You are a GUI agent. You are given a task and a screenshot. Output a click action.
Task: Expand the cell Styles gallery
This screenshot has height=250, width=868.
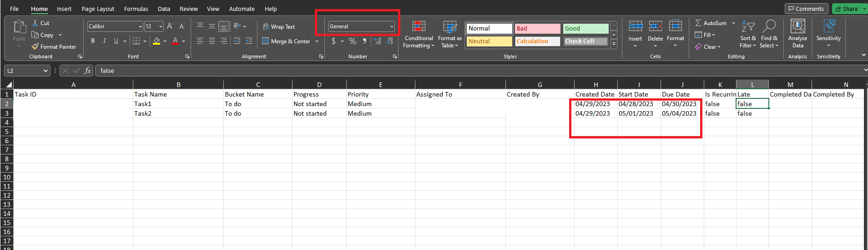614,44
